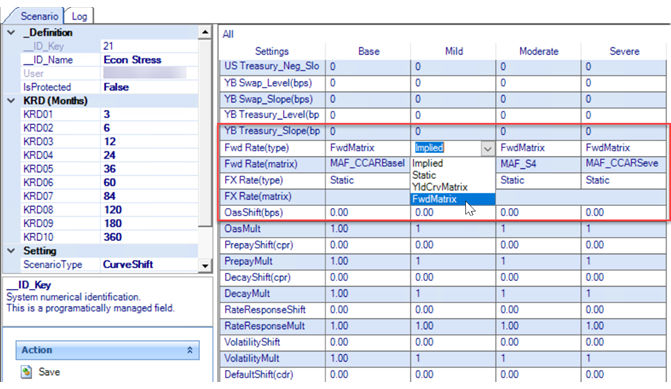Viewport: 671px width, 389px height.
Task: Select the VolatilityShift row label
Action: tap(252, 342)
